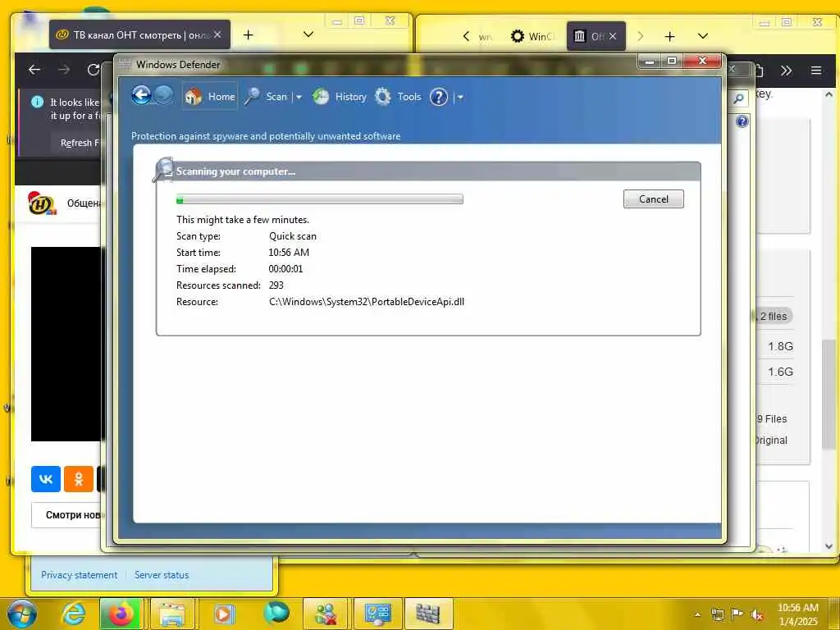Close the active tab with archive icon

(x=613, y=36)
